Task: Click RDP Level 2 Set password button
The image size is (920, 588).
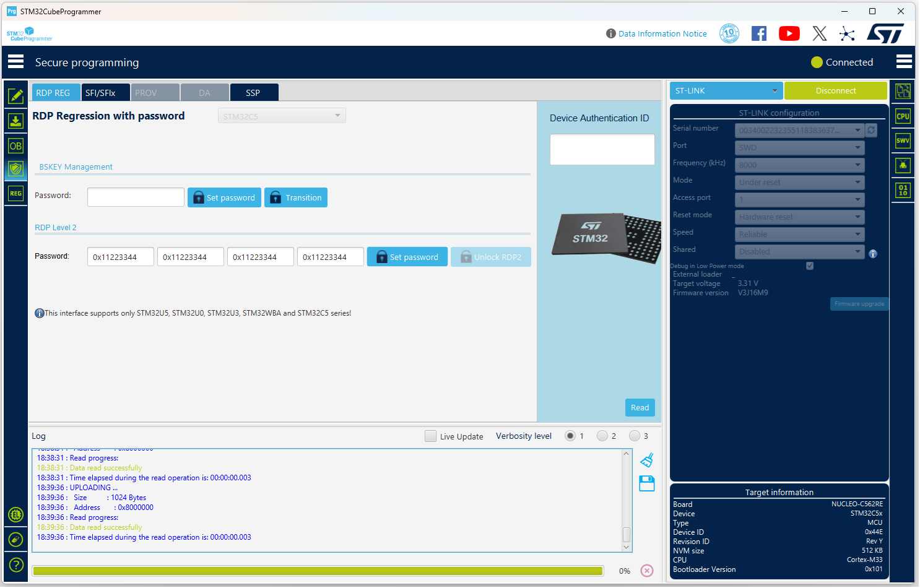Action: tap(407, 257)
